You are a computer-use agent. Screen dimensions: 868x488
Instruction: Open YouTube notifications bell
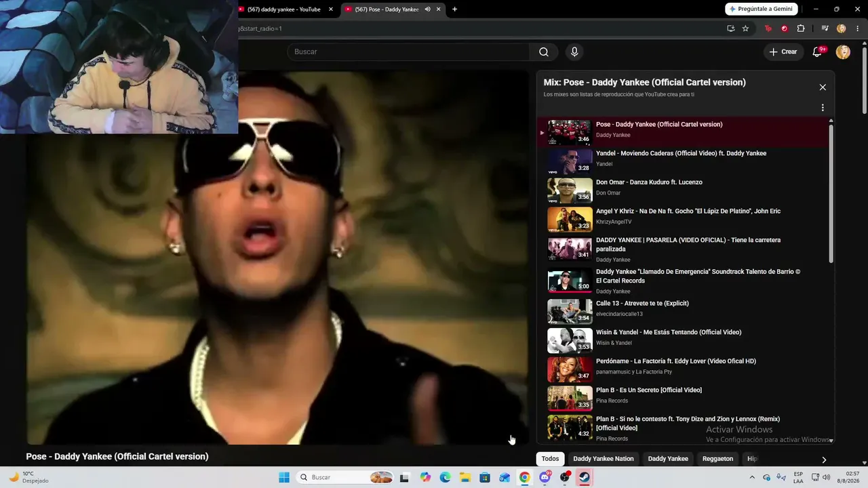tap(818, 52)
